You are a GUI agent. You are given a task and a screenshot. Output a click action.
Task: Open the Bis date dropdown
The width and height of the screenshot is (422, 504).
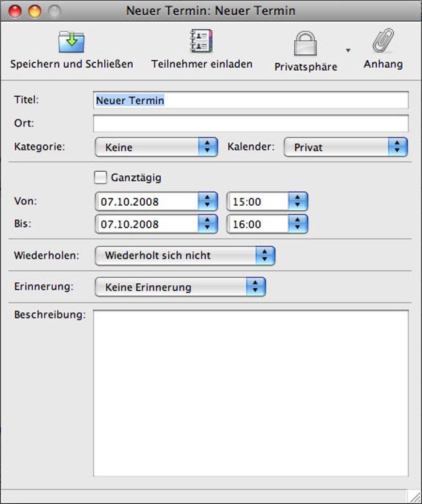coord(207,224)
